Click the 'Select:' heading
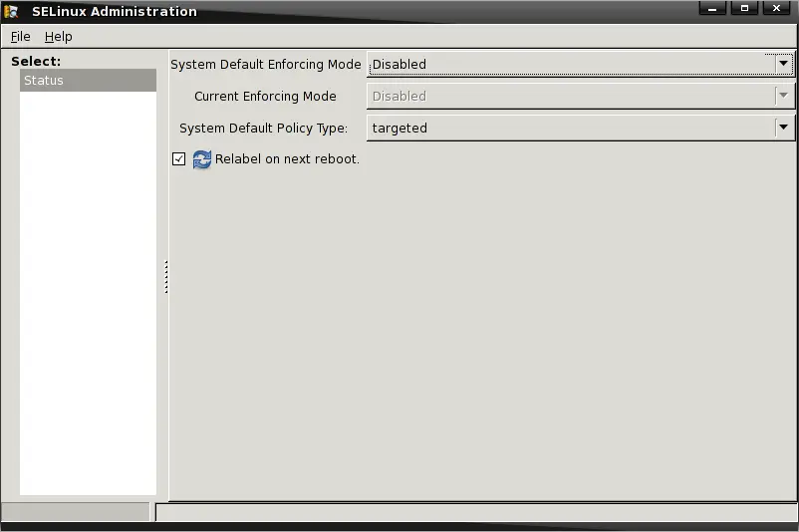The height and width of the screenshot is (532, 799). click(x=36, y=61)
